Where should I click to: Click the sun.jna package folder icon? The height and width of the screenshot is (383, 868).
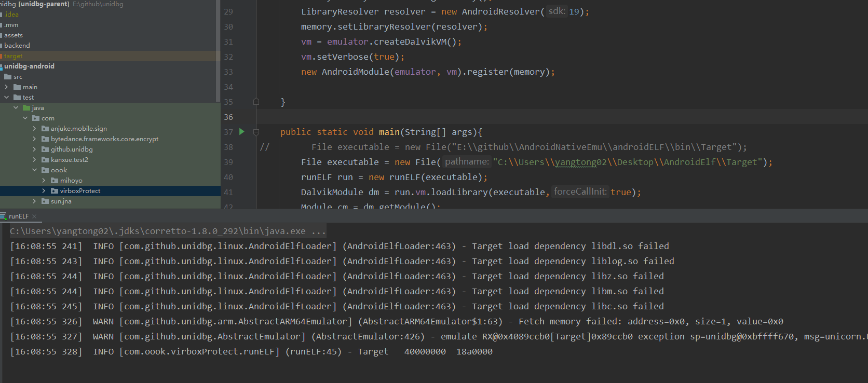pos(45,201)
